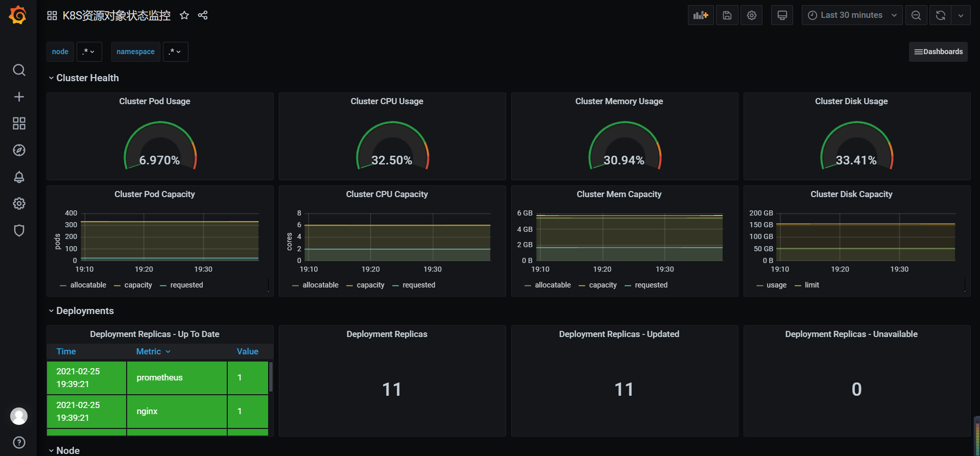Click the Add panel toolbar icon
The width and height of the screenshot is (980, 456).
click(x=700, y=15)
